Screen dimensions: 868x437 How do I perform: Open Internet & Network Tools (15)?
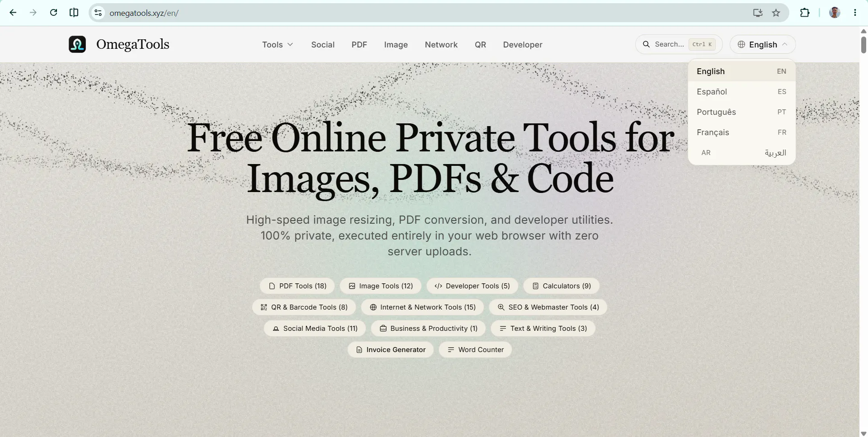pyautogui.click(x=423, y=307)
